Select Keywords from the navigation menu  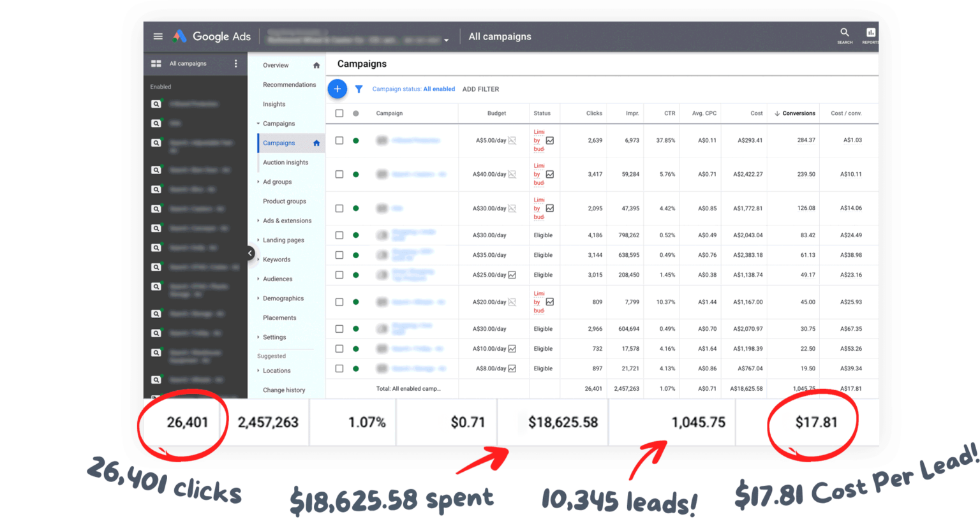pos(276,259)
